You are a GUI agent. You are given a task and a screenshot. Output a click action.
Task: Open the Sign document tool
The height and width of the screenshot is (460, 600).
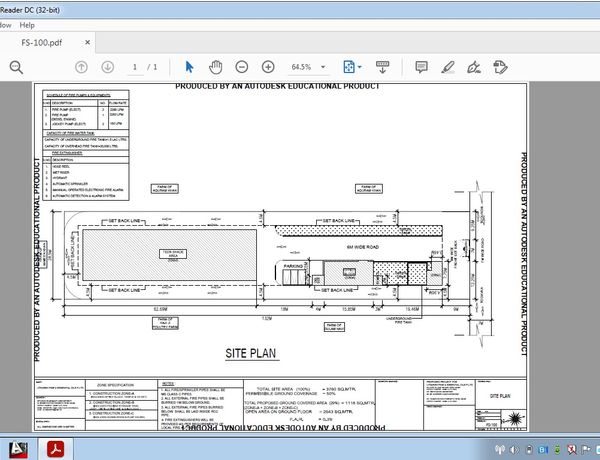tap(475, 67)
